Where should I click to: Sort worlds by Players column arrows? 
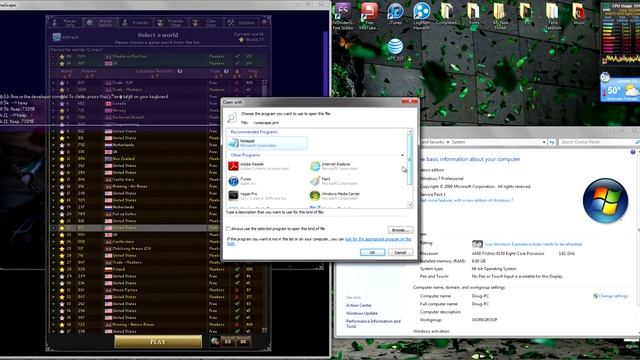coord(89,76)
